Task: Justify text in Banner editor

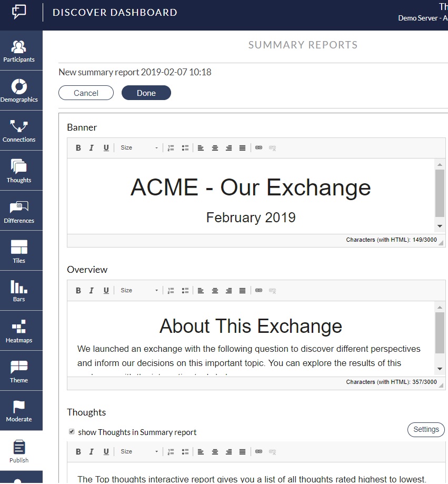Action: (243, 148)
